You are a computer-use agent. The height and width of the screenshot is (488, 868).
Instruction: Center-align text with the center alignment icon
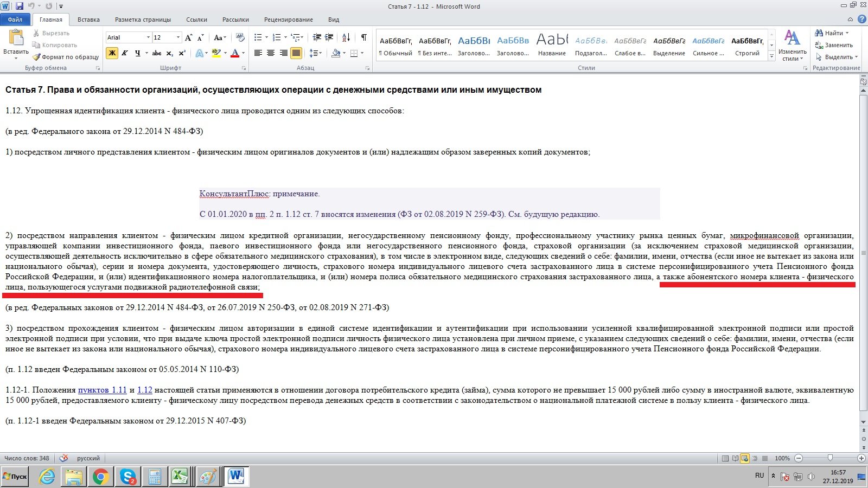coord(271,53)
